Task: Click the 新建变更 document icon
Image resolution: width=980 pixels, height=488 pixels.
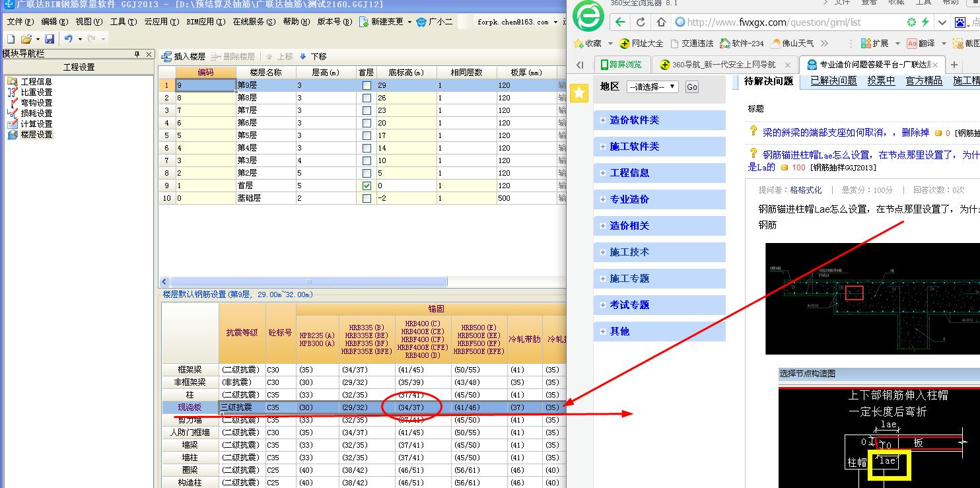Action: 364,22
